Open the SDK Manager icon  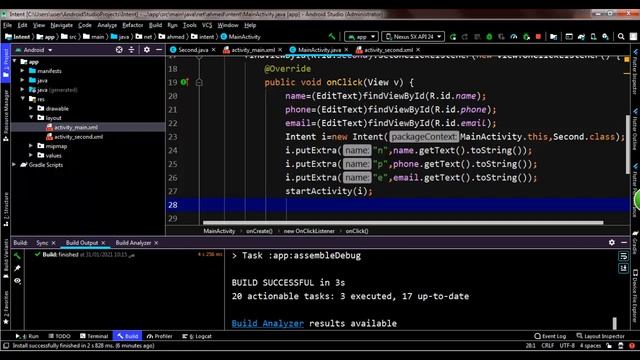[605, 37]
